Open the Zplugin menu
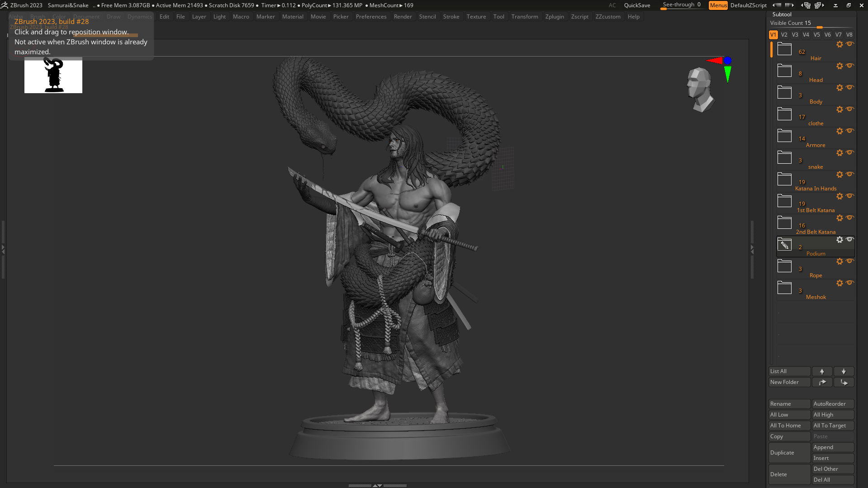Viewport: 868px width, 488px height. click(x=555, y=16)
